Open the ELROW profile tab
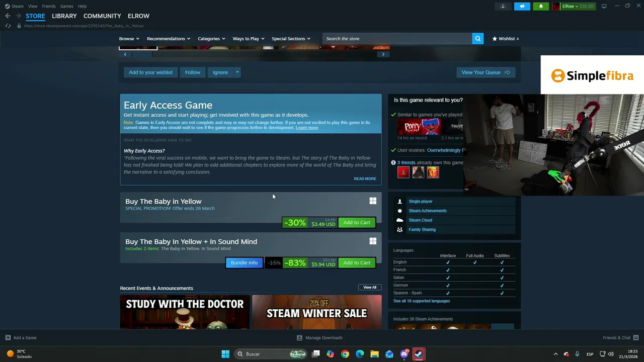Image resolution: width=644 pixels, height=362 pixels. 138,16
